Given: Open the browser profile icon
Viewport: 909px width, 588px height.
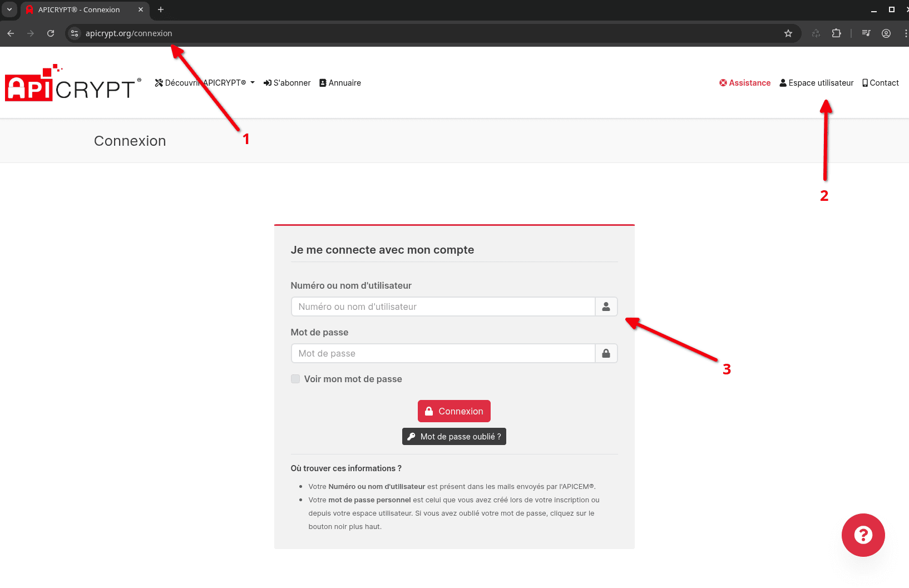Looking at the screenshot, I should 886,33.
